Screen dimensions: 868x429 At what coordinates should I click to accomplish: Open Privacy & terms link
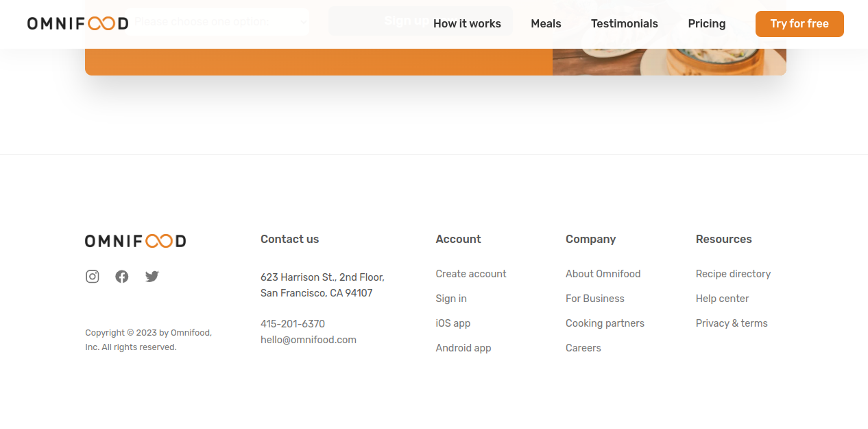[732, 323]
